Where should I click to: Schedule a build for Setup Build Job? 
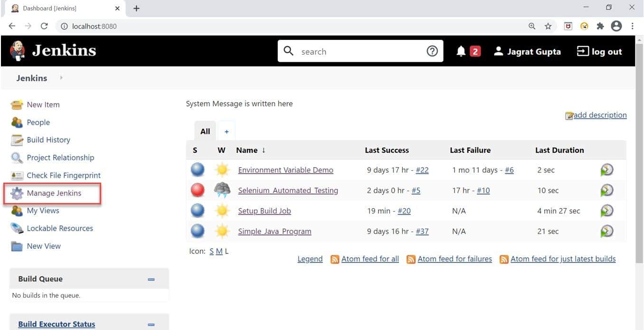point(606,211)
